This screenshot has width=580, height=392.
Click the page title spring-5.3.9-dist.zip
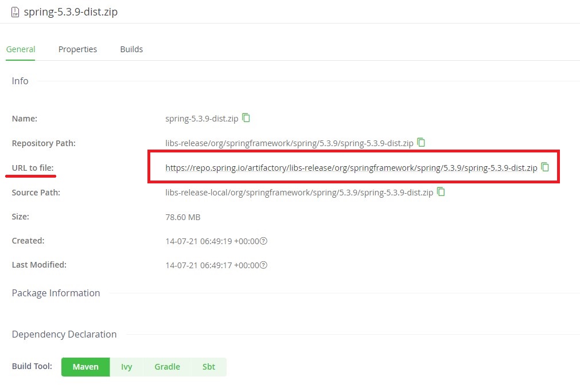point(71,12)
